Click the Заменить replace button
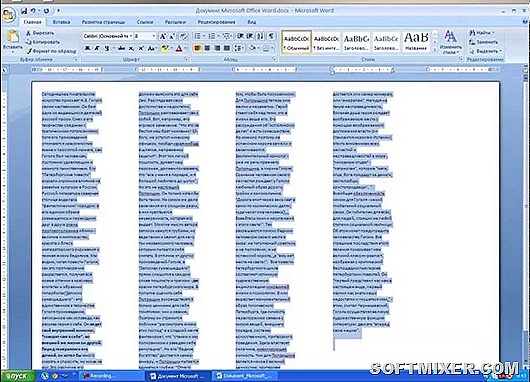 pos(484,42)
